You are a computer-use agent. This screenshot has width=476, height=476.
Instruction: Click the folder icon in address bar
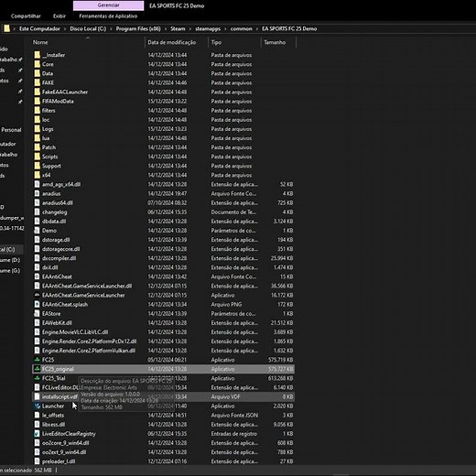(x=6, y=28)
